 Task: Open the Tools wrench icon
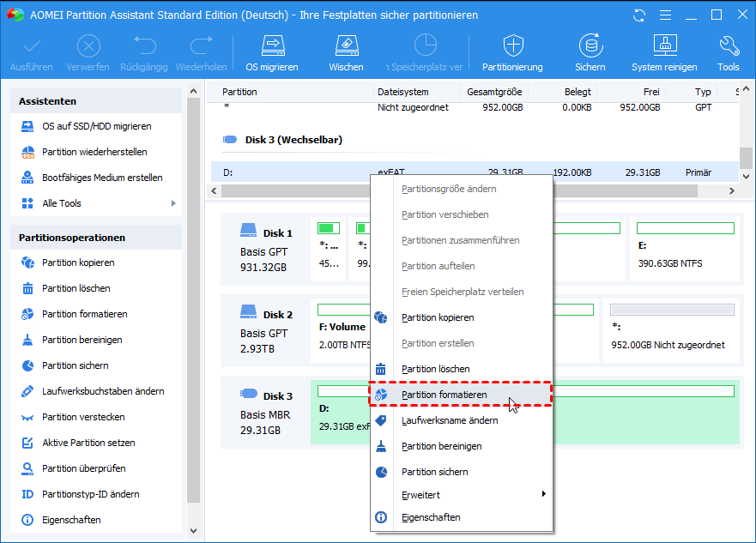coord(728,53)
